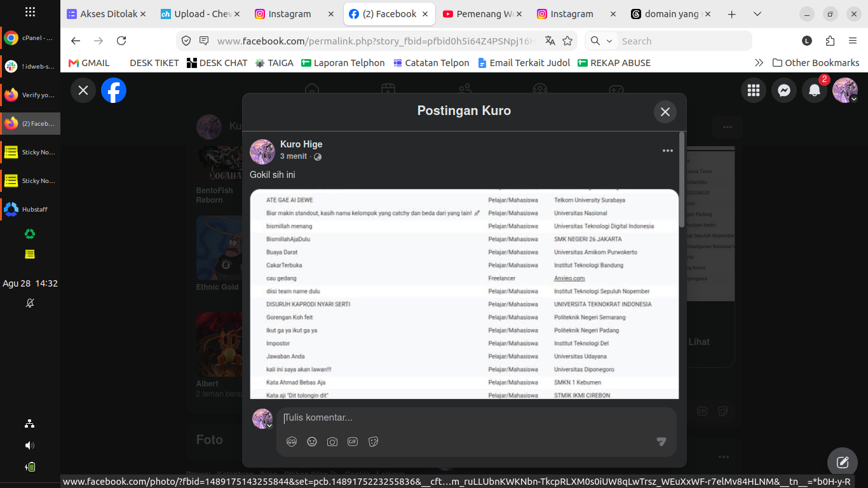Screen dimensions: 868x488
Task: Bookmark this page with the star
Action: click(567, 41)
